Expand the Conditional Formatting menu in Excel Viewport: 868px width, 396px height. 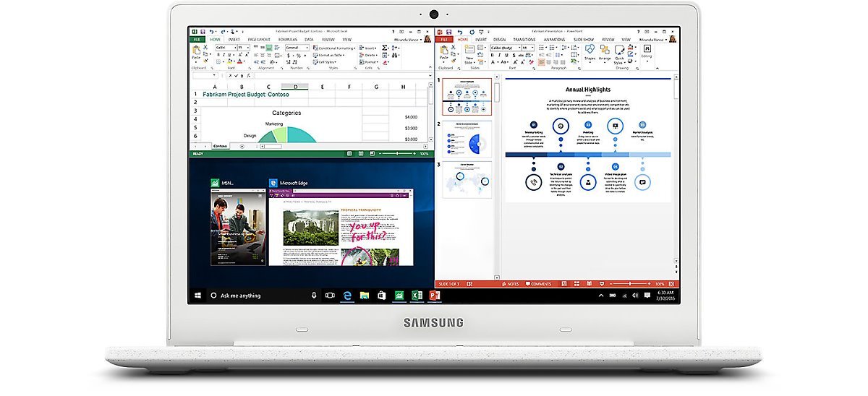(x=334, y=48)
